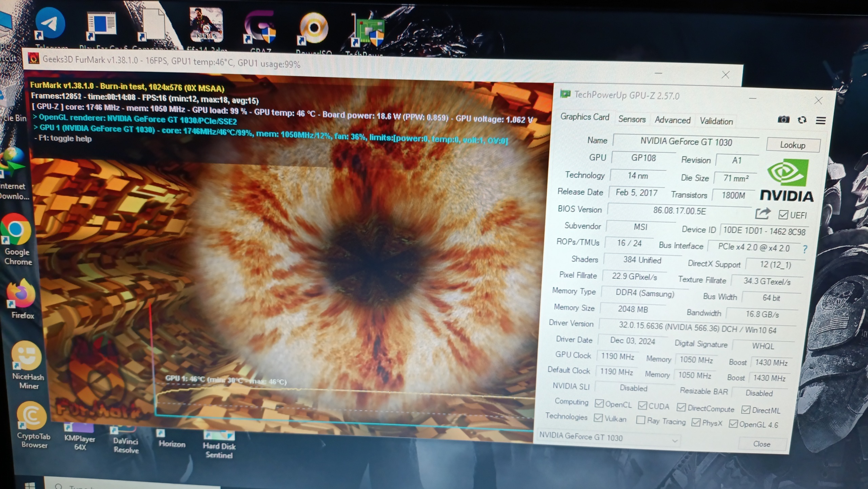Click the Bus Interface question mark
This screenshot has height=489, width=868.
(805, 249)
